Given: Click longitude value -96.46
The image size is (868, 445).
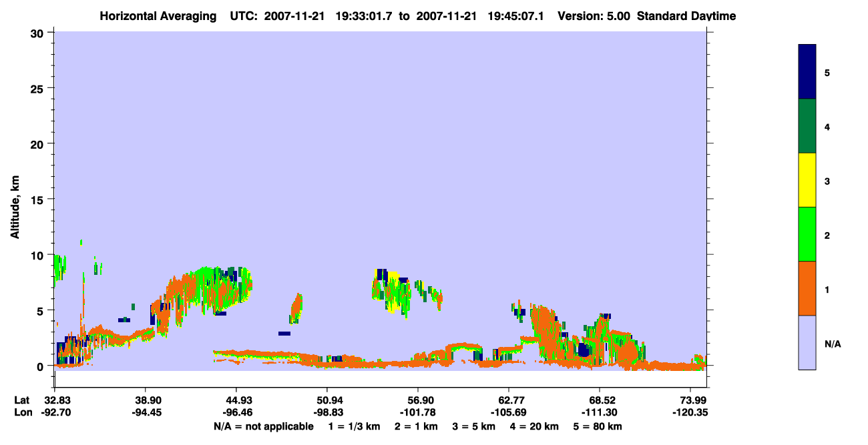Looking at the screenshot, I should [236, 412].
